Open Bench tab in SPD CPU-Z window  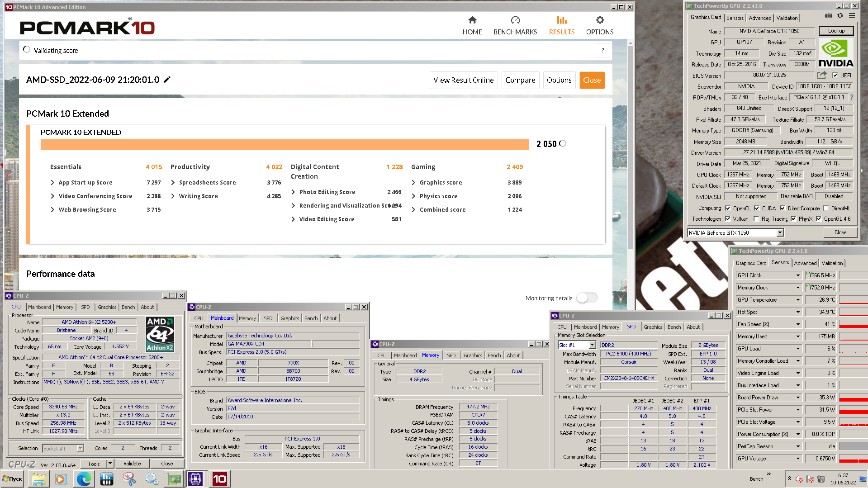point(674,327)
